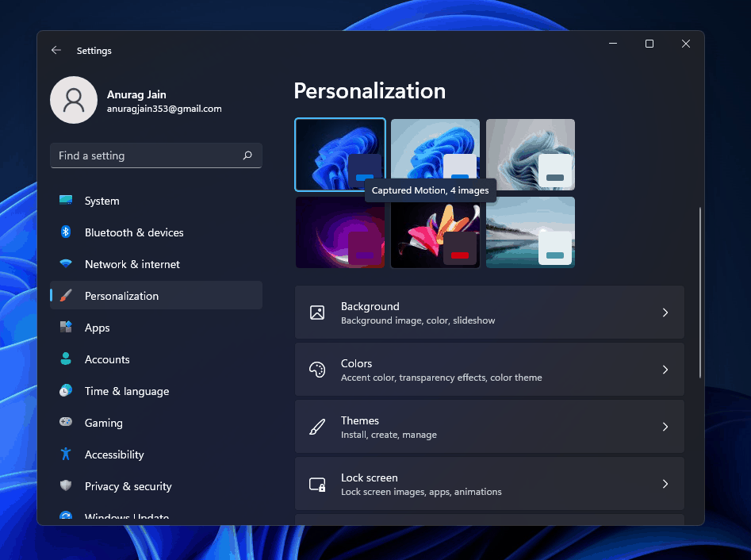This screenshot has height=560, width=751.
Task: Open the Background image, color, slideshow row
Action: click(x=489, y=313)
